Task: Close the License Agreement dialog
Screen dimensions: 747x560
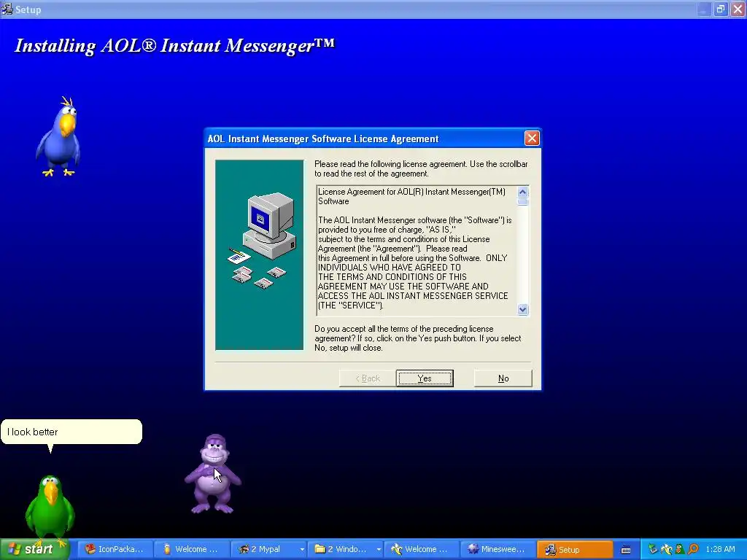Action: [532, 138]
